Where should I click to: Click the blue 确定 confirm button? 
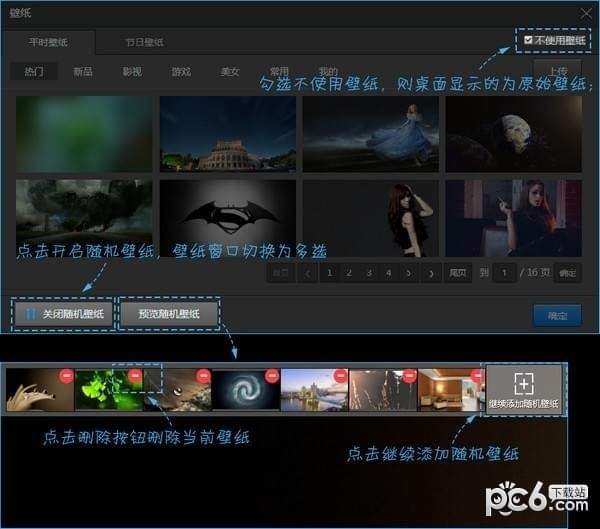[557, 315]
